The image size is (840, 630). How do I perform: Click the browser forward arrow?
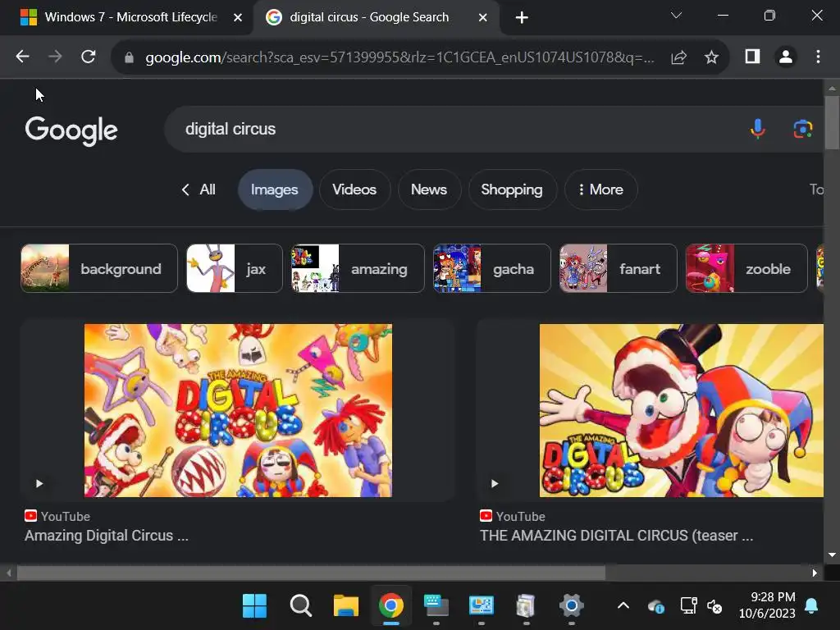pyautogui.click(x=55, y=57)
